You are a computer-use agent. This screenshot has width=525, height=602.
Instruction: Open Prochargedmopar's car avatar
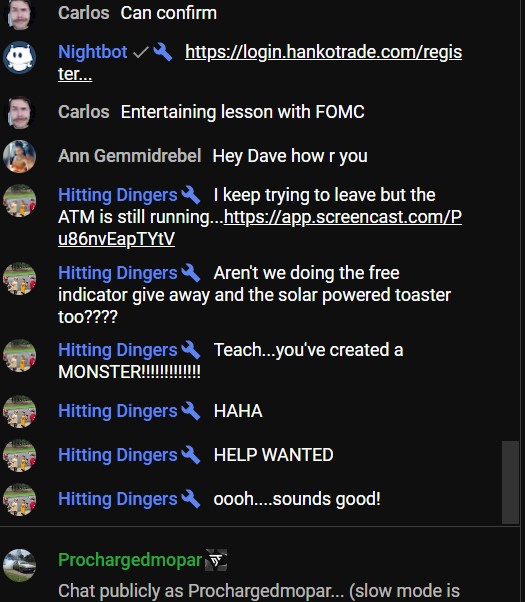(19, 566)
